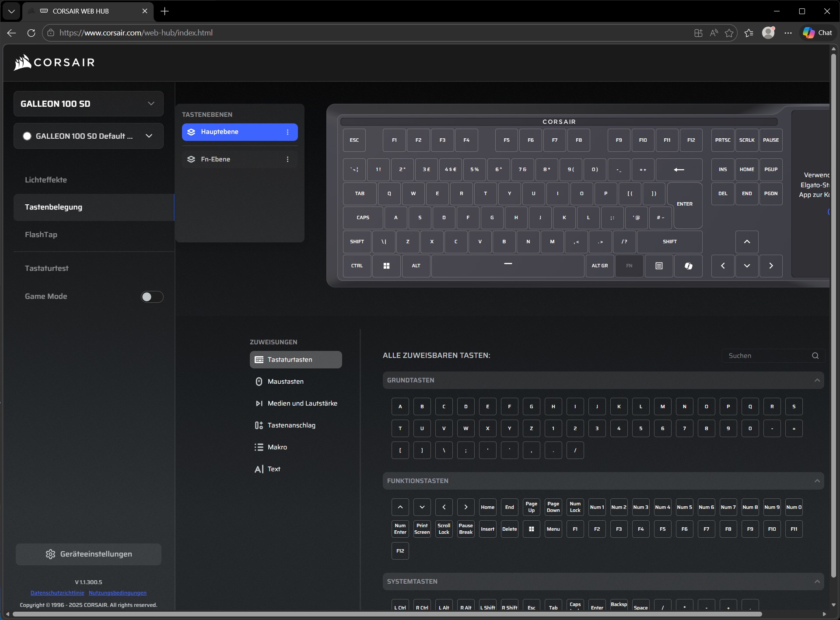840x620 pixels.
Task: Click the Copilot key on the keyboard
Action: (688, 266)
